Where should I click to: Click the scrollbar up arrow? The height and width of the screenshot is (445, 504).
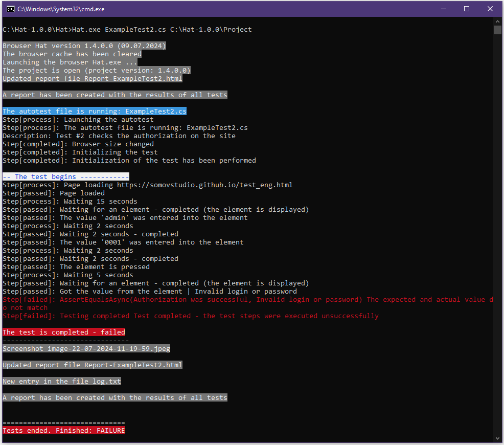tap(497, 21)
